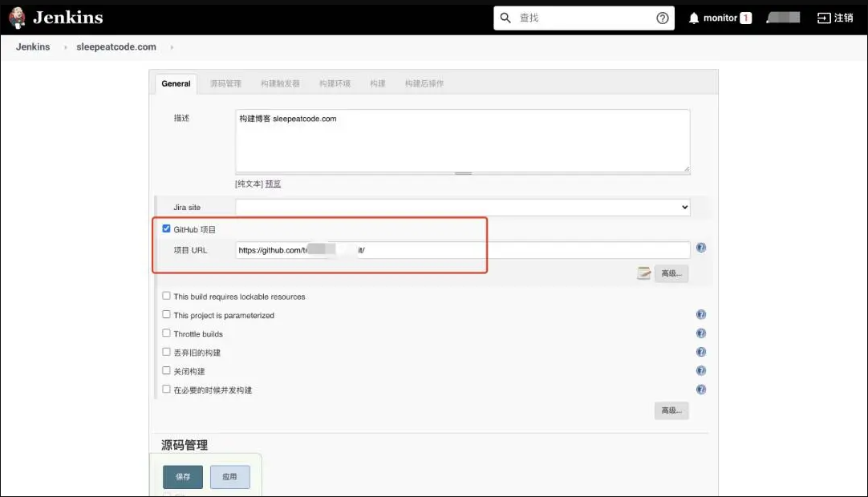The image size is (868, 497).
Task: Click help icon for 丢弃旧的构建
Action: (701, 352)
